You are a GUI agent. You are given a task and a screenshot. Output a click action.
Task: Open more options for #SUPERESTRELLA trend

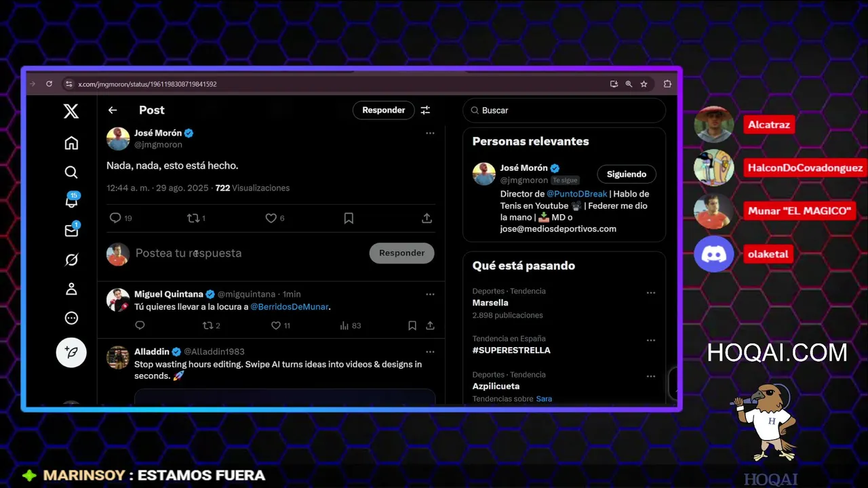651,340
